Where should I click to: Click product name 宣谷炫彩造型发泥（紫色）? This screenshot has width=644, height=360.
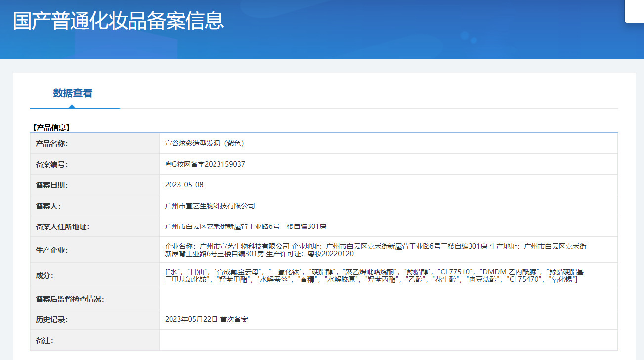(x=205, y=143)
